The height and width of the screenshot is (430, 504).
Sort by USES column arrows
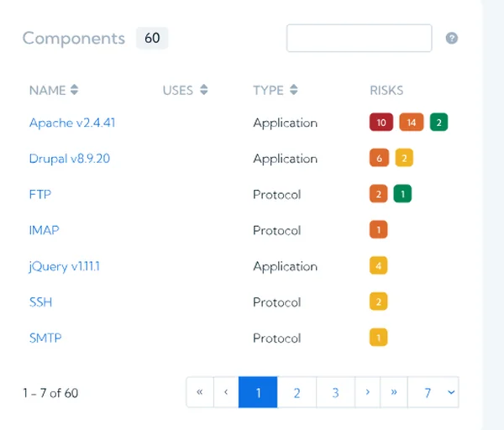[x=204, y=90]
